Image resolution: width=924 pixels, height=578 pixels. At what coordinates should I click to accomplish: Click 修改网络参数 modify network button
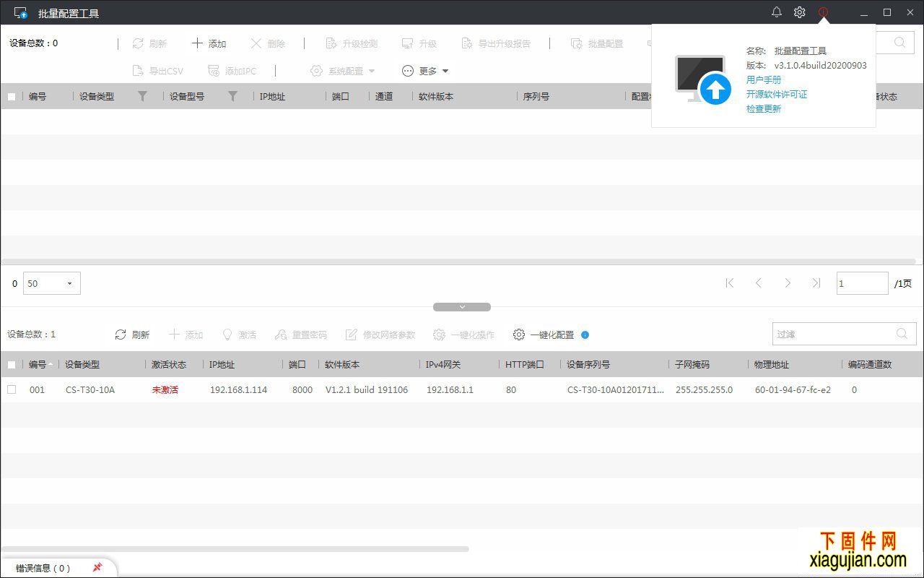click(x=380, y=335)
